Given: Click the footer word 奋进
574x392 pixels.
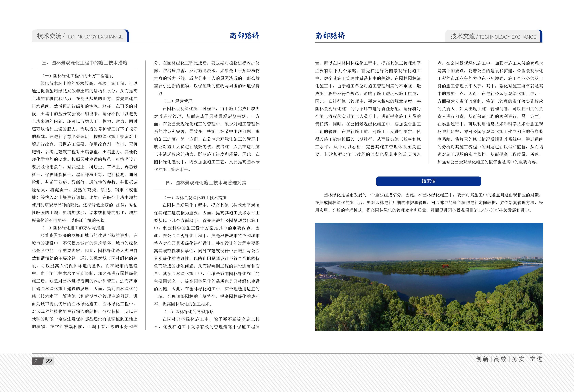Looking at the screenshot, I should point(536,359).
